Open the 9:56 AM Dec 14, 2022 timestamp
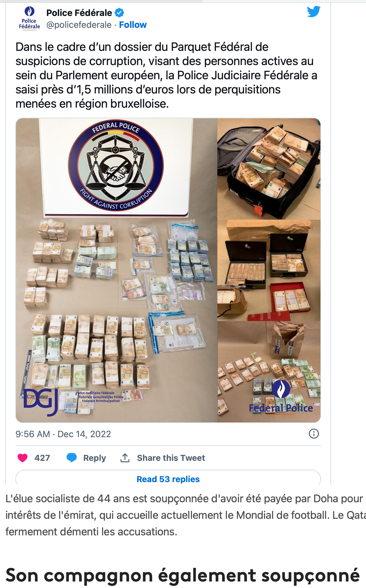This screenshot has height=588, width=366. pos(63,434)
